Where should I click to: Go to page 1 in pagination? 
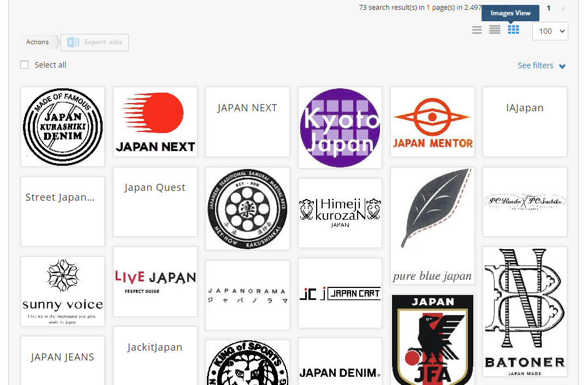tap(549, 8)
